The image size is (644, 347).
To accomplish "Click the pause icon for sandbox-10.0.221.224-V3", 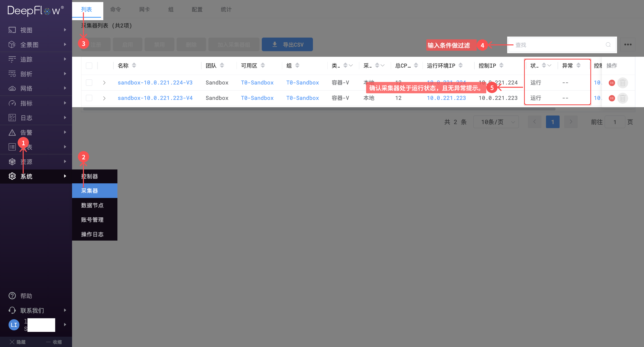I will coord(611,83).
